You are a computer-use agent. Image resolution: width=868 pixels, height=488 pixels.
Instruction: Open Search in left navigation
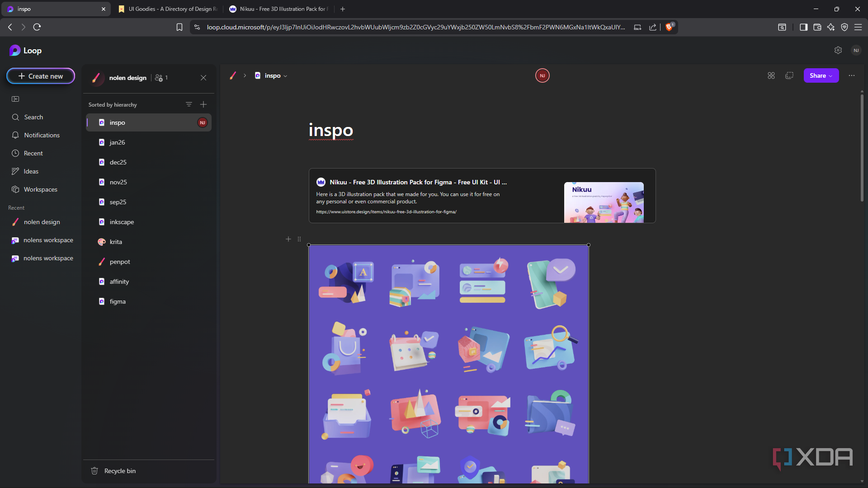click(28, 117)
